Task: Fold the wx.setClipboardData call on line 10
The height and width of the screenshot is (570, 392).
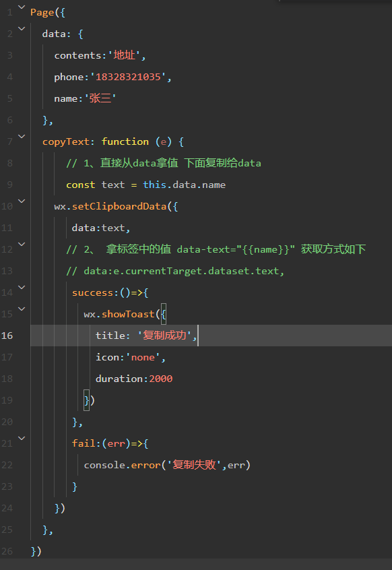Action: pos(22,201)
